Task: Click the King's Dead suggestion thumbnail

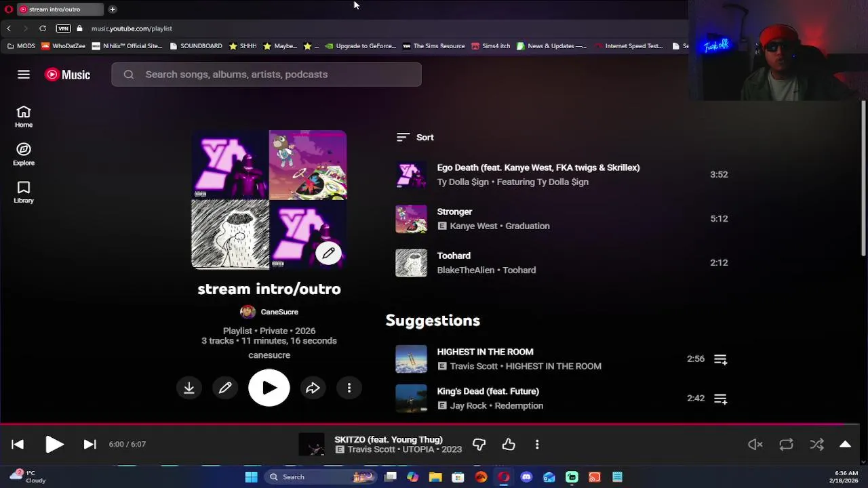Action: coord(412,399)
